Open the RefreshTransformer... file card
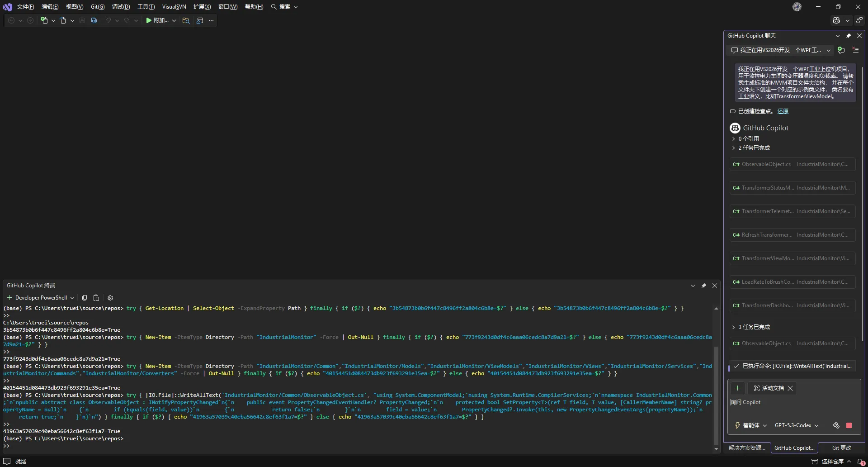The height and width of the screenshot is (467, 868). [x=793, y=235]
